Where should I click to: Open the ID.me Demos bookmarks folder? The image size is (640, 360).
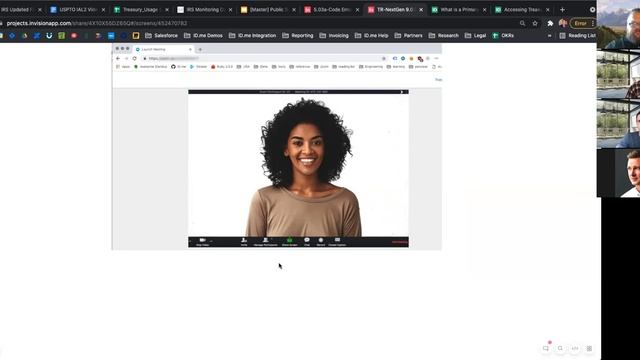coord(203,36)
